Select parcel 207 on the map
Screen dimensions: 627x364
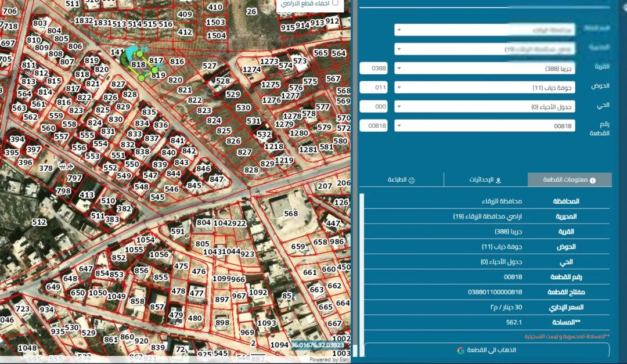pyautogui.click(x=325, y=186)
